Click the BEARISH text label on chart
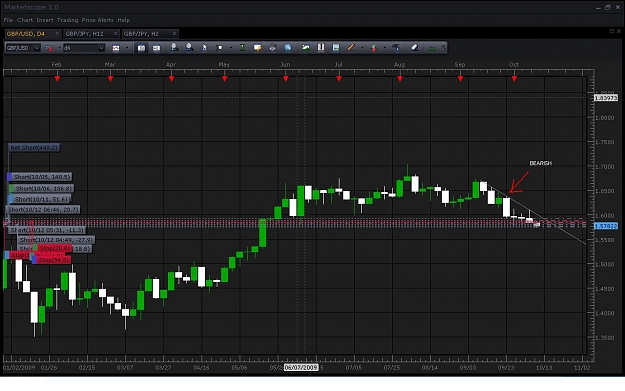This screenshot has width=625, height=391. [x=540, y=163]
